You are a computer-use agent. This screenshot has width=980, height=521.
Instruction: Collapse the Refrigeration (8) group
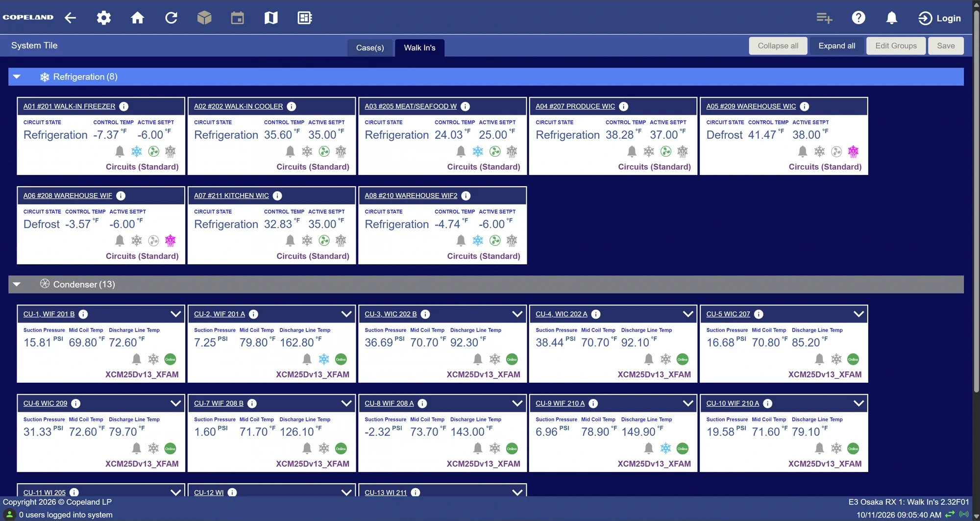coord(17,77)
